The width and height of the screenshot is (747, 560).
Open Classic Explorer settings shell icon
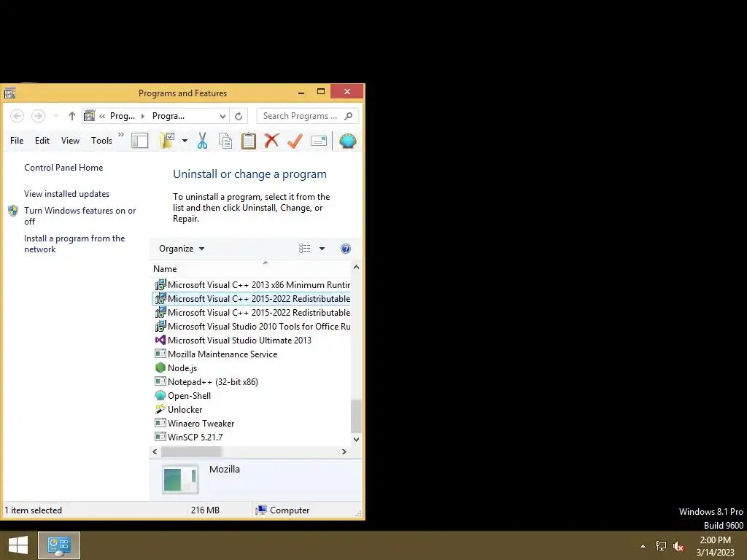point(348,141)
